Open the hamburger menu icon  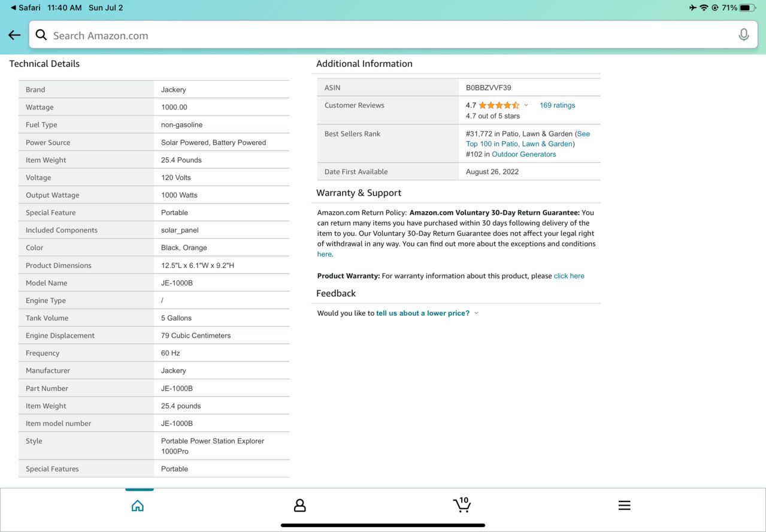[x=624, y=506]
